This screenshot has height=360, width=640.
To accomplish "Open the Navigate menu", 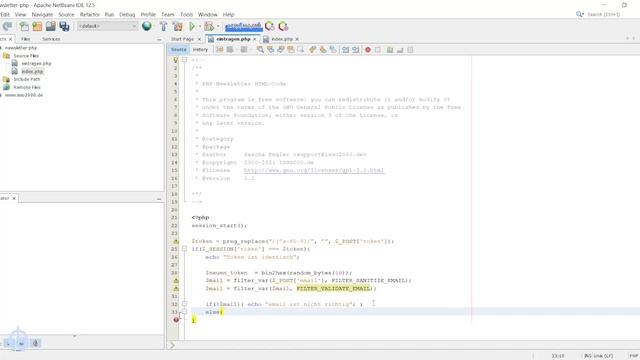I will [42, 14].
